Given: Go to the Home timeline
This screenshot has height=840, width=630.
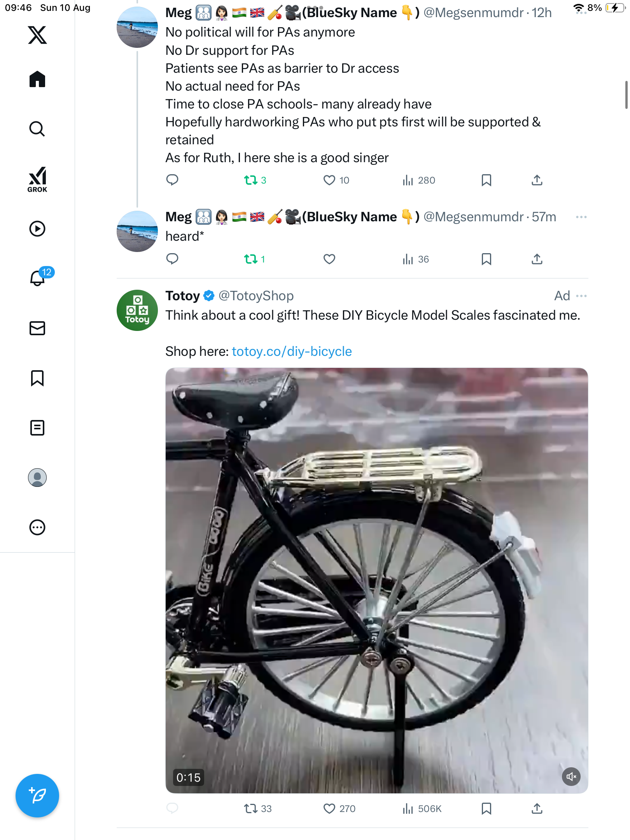Looking at the screenshot, I should click(x=37, y=79).
